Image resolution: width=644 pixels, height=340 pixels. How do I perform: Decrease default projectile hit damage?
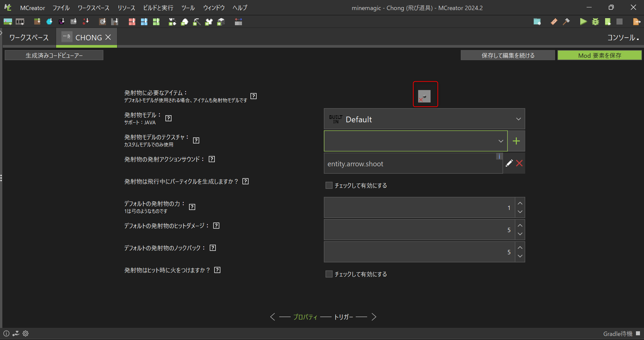(x=520, y=234)
